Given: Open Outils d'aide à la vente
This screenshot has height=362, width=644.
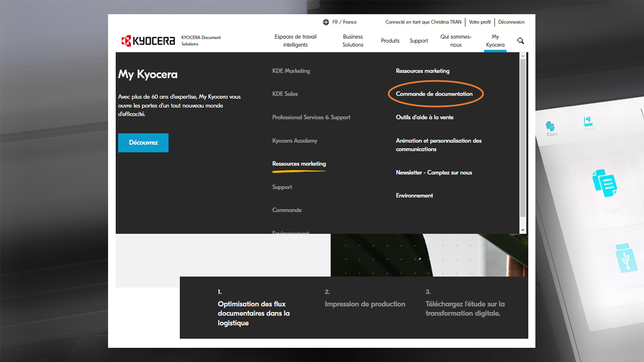Looking at the screenshot, I should 425,117.
